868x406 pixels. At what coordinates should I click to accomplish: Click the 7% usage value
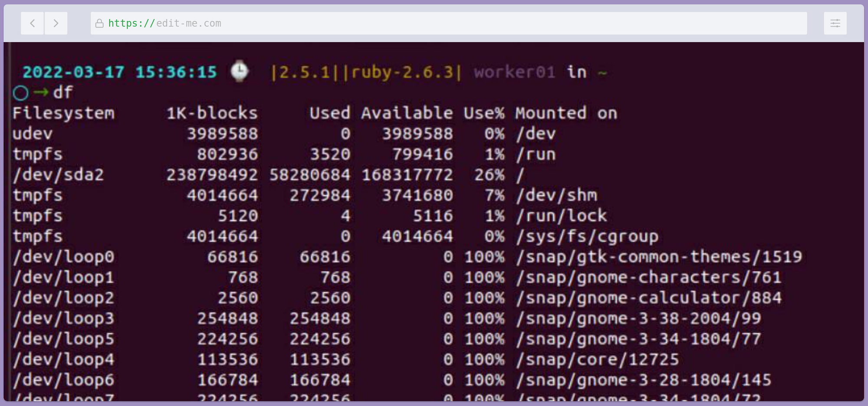[x=495, y=195]
